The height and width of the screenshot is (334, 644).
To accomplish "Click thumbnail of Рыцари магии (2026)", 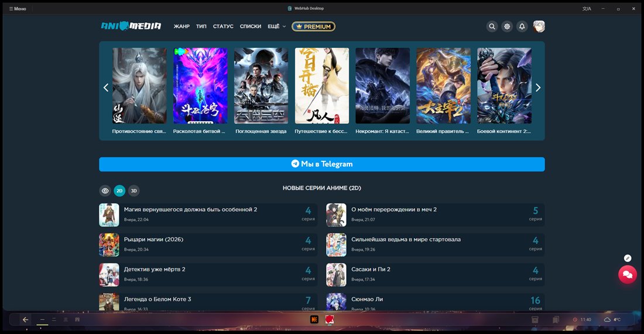I will click(x=109, y=245).
